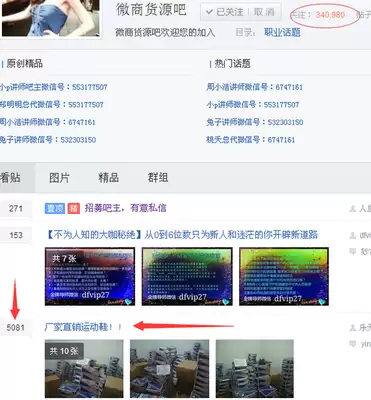Open the 微商货源吧 title
Viewport: 371px width, 400px height.
click(151, 10)
